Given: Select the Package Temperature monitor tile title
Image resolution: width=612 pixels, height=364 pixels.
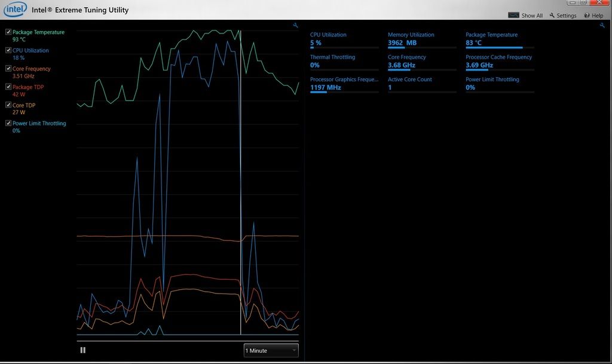Looking at the screenshot, I should [x=491, y=35].
